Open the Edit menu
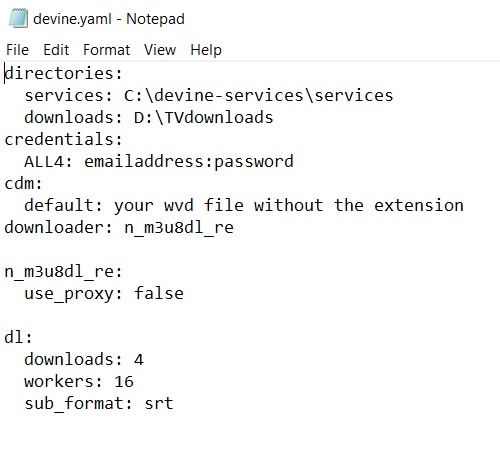This screenshot has width=500, height=450. pyautogui.click(x=56, y=50)
